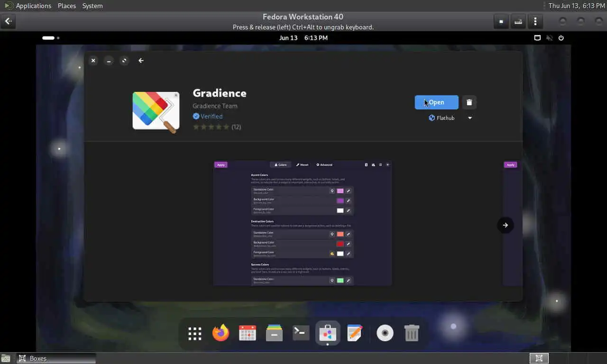
Task: Click the Gradience Team developer name
Action: (x=215, y=106)
